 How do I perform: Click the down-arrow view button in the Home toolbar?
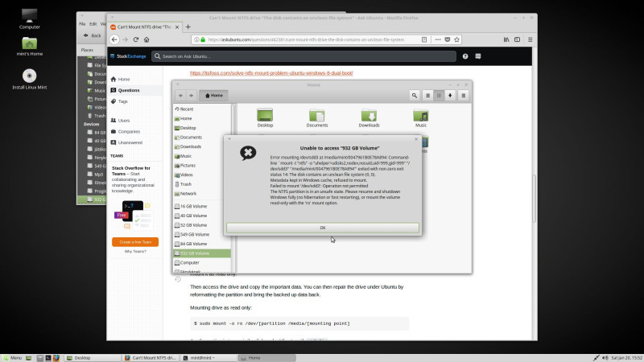pos(450,96)
